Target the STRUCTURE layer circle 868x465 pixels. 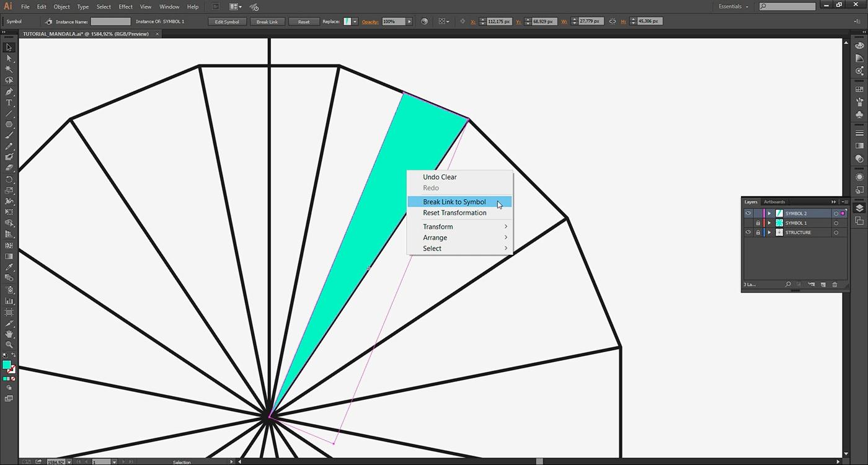coord(836,232)
